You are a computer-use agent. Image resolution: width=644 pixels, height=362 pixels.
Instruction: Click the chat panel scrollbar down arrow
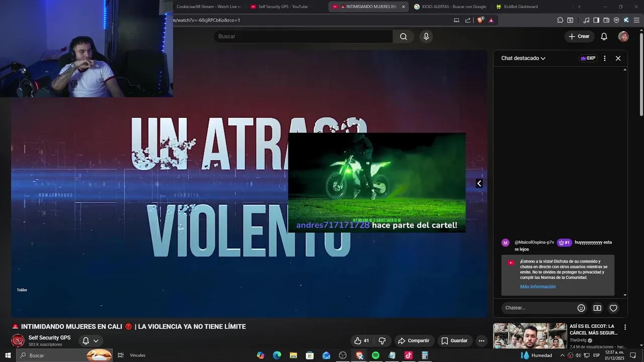pyautogui.click(x=625, y=295)
